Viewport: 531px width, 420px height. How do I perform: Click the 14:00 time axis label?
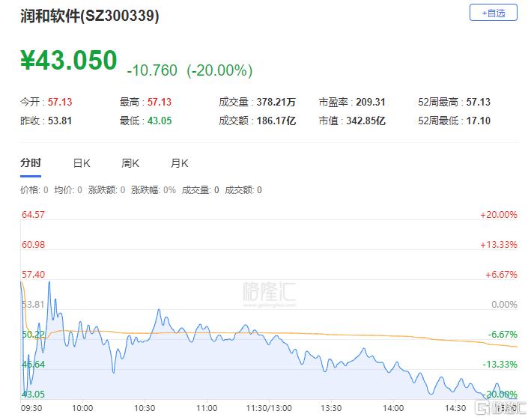pos(393,408)
